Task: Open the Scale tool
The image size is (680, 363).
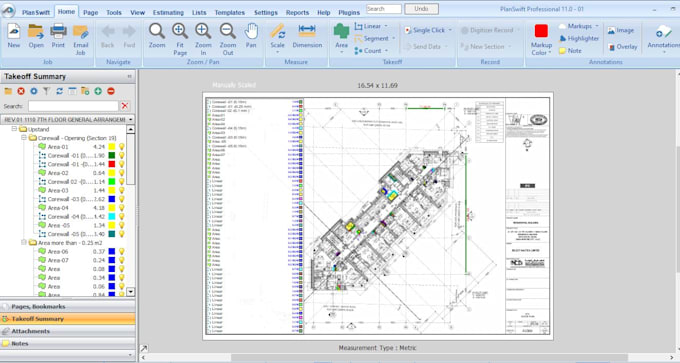Action: pos(278,39)
